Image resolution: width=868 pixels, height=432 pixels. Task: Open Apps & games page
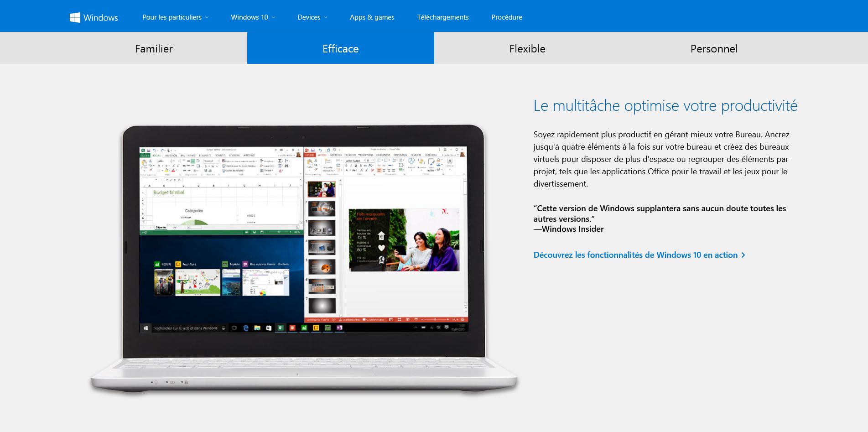tap(372, 17)
